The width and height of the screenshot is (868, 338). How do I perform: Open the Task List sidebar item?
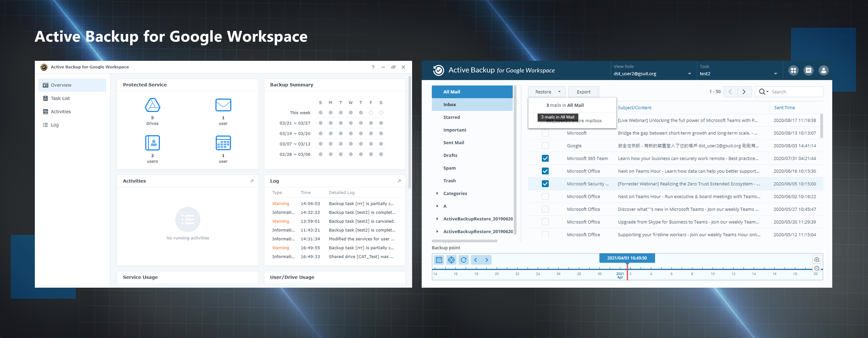click(60, 98)
